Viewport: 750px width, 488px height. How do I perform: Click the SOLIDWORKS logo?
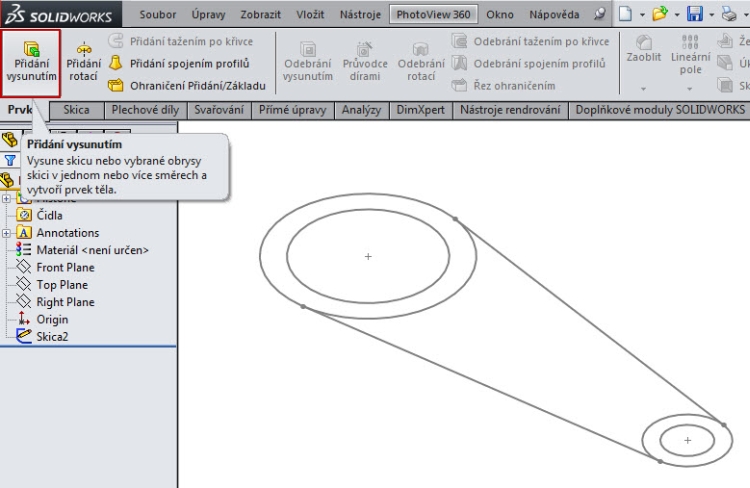pos(60,14)
